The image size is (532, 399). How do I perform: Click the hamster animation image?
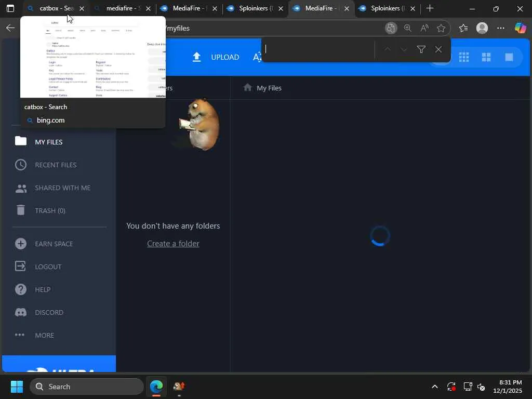[x=200, y=125]
